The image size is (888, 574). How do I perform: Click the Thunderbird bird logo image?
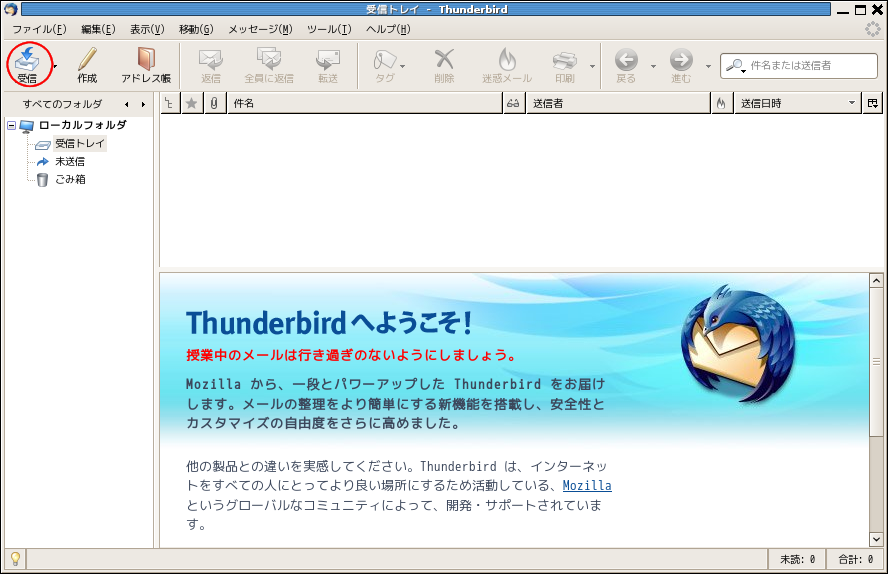737,344
